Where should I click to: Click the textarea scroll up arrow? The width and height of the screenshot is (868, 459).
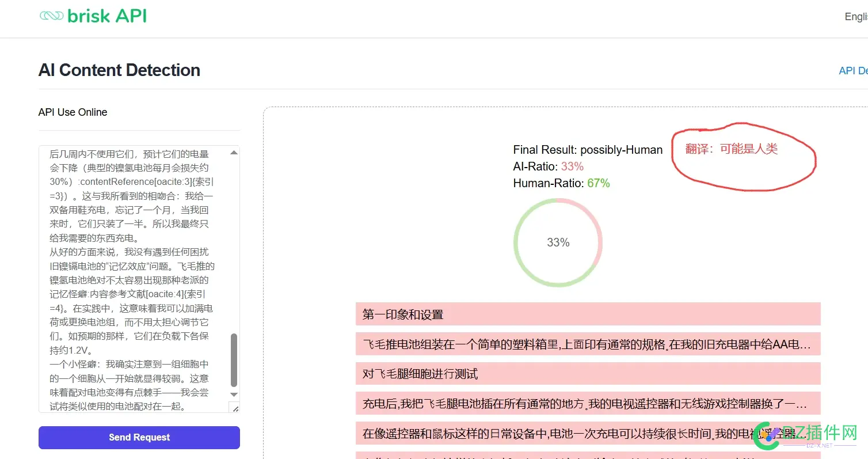(x=234, y=153)
